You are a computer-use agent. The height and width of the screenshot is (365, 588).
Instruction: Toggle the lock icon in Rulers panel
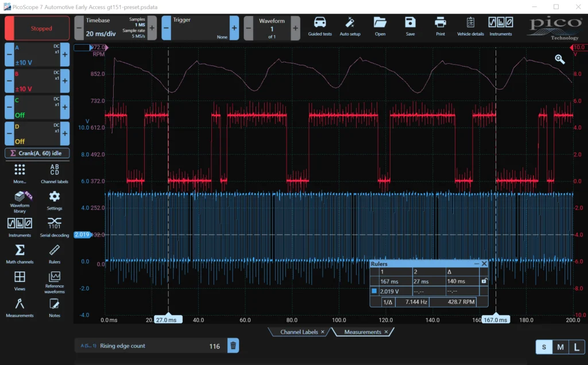483,281
